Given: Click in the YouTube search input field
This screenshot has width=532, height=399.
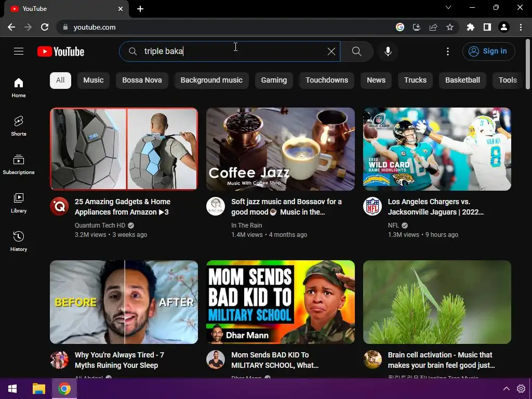Looking at the screenshot, I should pos(229,51).
